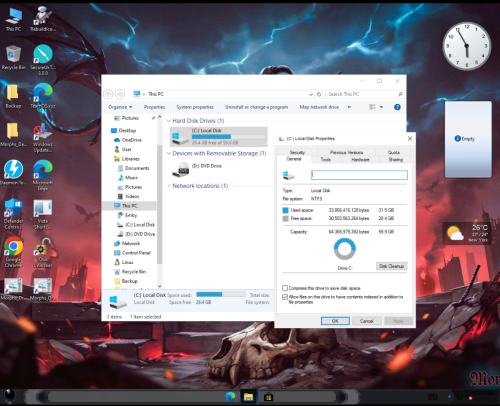The width and height of the screenshot is (500, 406).
Task: Open the Organize dropdown menu
Action: (120, 107)
